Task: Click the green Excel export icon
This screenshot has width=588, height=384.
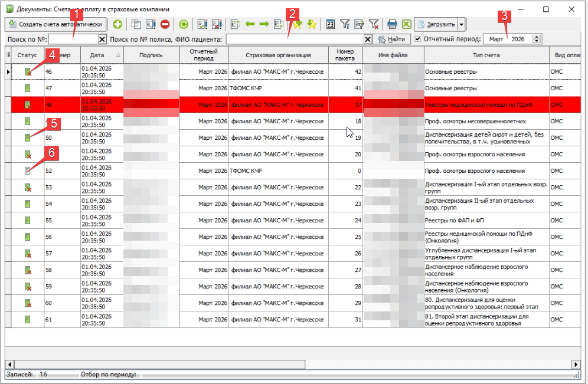Action: [x=406, y=24]
